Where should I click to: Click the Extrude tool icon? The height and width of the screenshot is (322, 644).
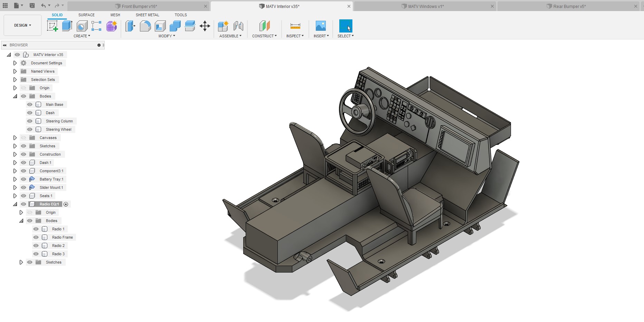(x=67, y=26)
